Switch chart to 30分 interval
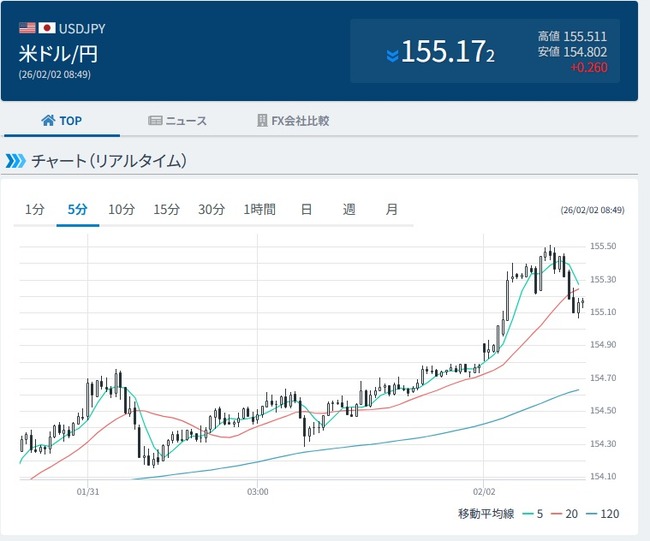The width and height of the screenshot is (650, 541). coord(211,209)
